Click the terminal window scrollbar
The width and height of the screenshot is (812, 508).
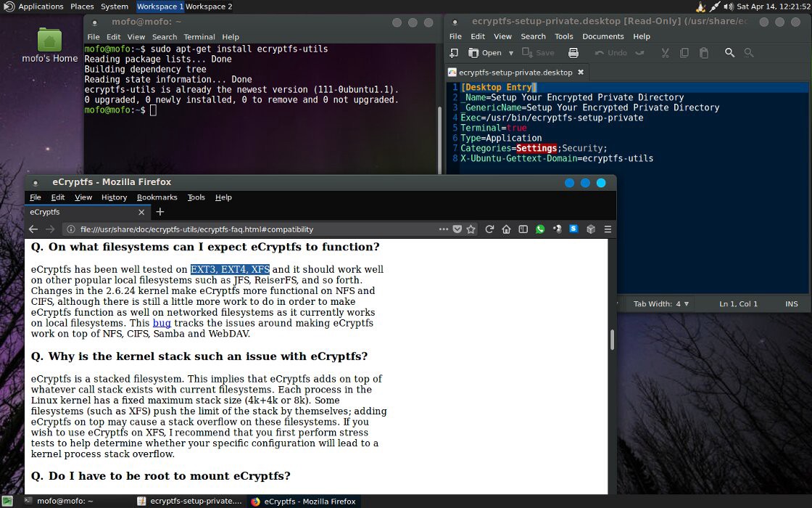pyautogui.click(x=439, y=139)
